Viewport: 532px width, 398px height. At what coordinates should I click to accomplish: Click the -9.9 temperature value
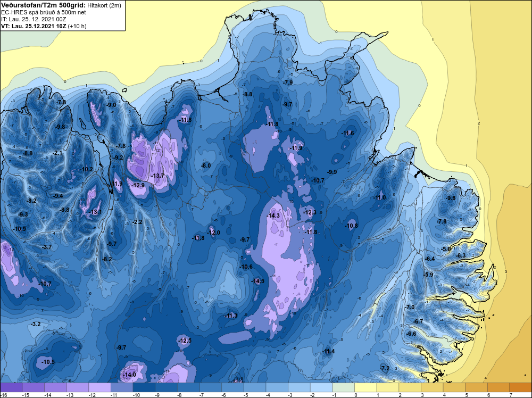[332, 172]
